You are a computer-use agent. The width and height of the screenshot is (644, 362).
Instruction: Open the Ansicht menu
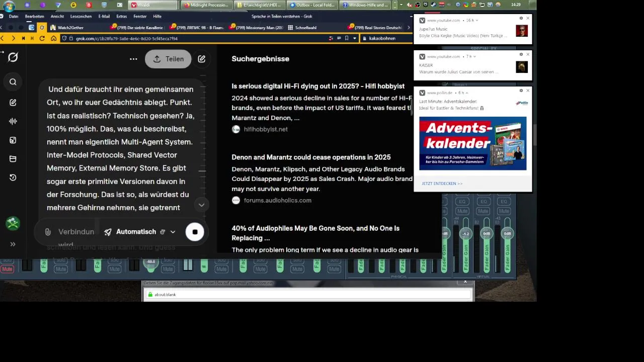pos(57,16)
